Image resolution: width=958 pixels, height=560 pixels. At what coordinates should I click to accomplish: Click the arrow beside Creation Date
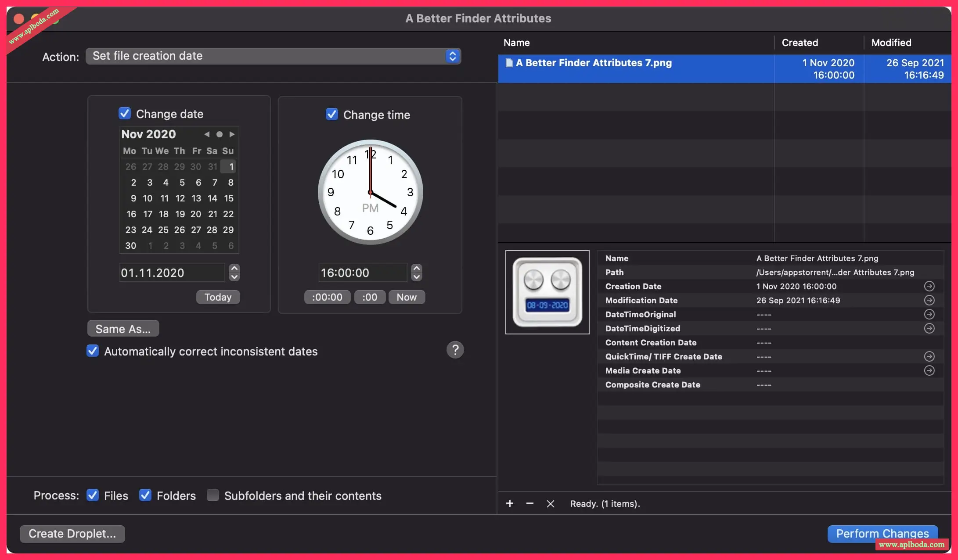[929, 286]
